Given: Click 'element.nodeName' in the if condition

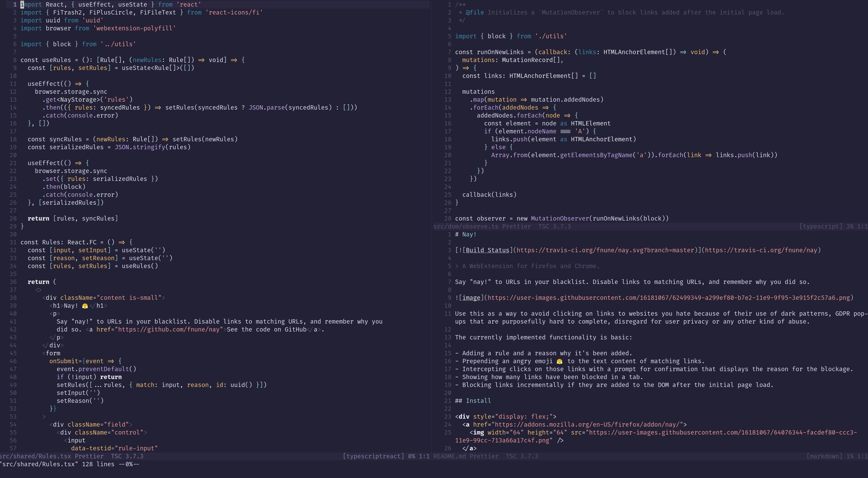Looking at the screenshot, I should (527, 132).
